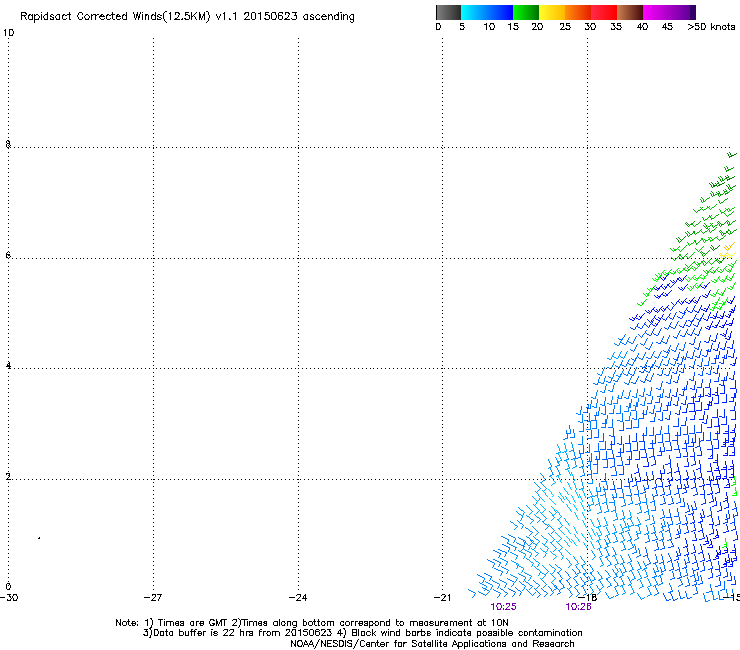The image size is (740, 650).
Task: Click the brown 35-40 knots color band
Action: tap(630, 12)
